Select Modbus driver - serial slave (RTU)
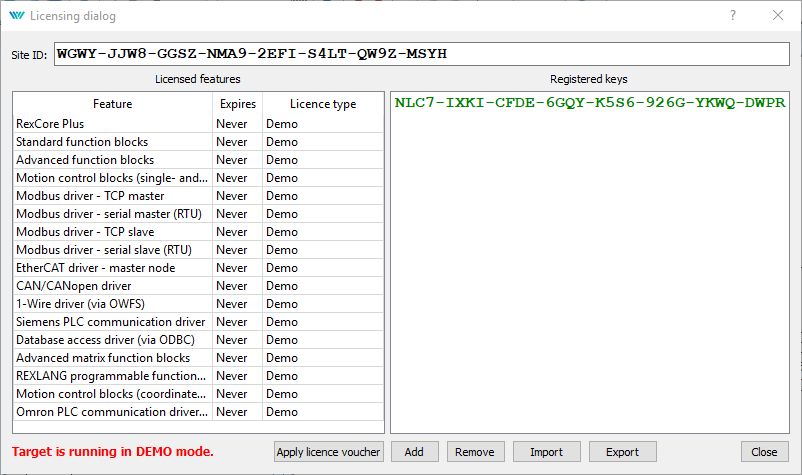Image resolution: width=802 pixels, height=475 pixels. [x=198, y=250]
